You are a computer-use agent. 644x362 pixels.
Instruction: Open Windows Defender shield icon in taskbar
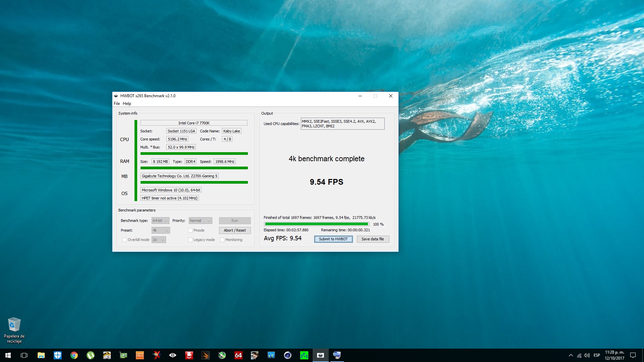point(58,355)
